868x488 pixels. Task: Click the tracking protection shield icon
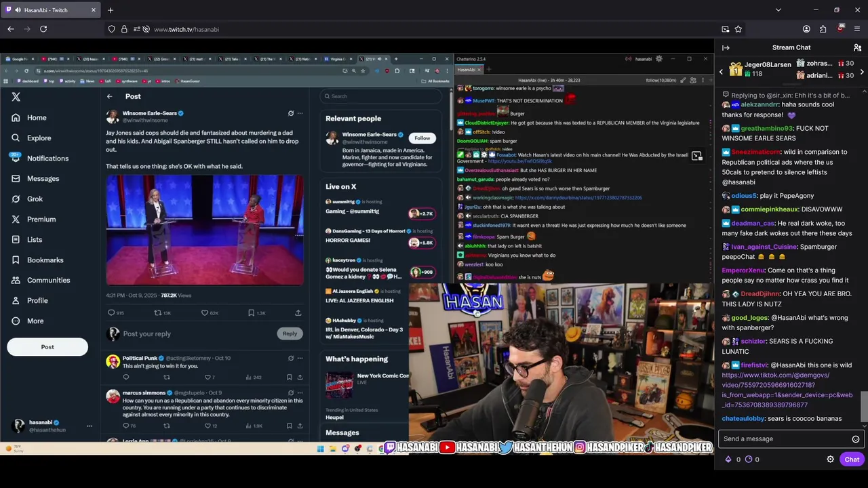point(111,29)
